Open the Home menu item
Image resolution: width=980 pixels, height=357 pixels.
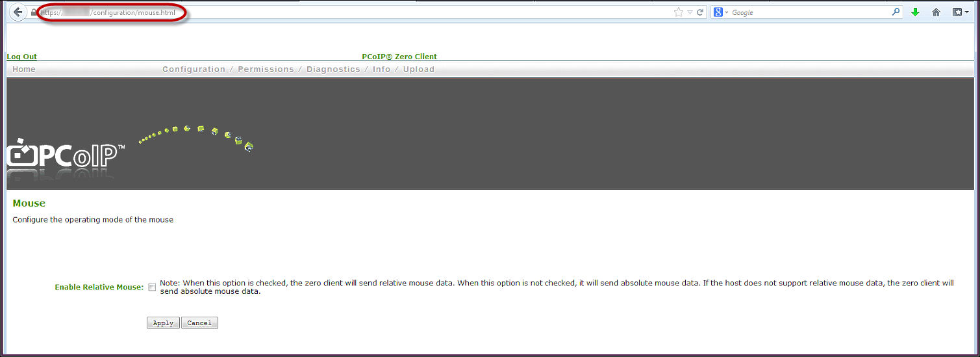click(24, 69)
